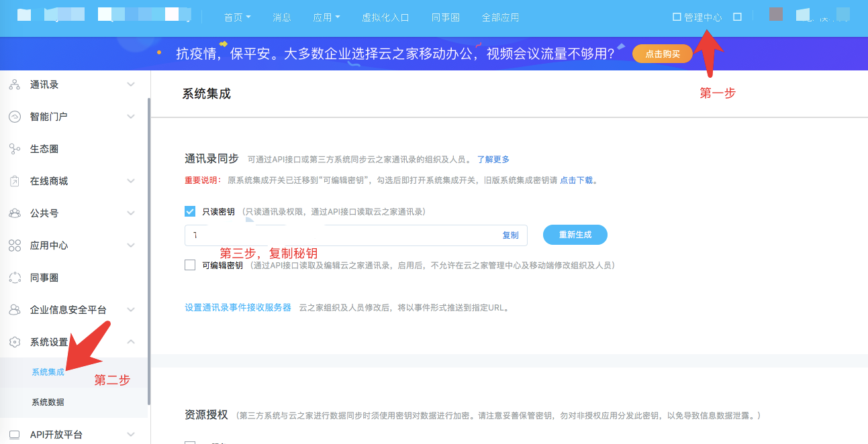The width and height of the screenshot is (868, 444).
Task: Click the 系统设置 sidebar label
Action: pyautogui.click(x=49, y=342)
